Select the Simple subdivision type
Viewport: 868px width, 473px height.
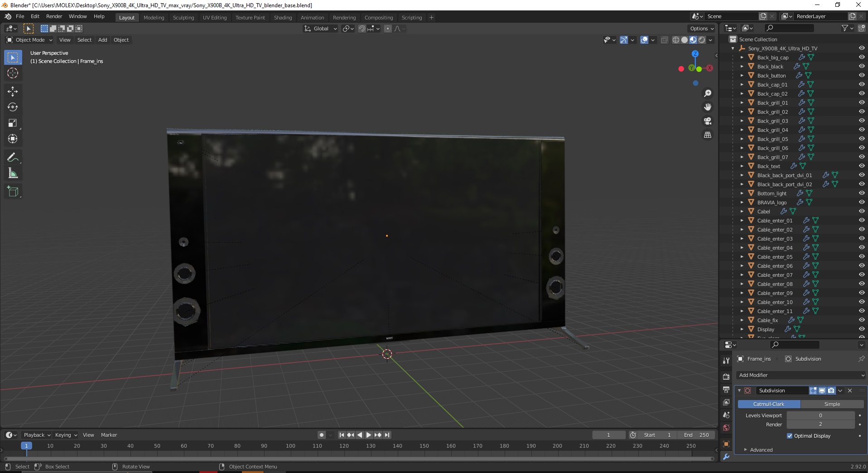point(832,404)
